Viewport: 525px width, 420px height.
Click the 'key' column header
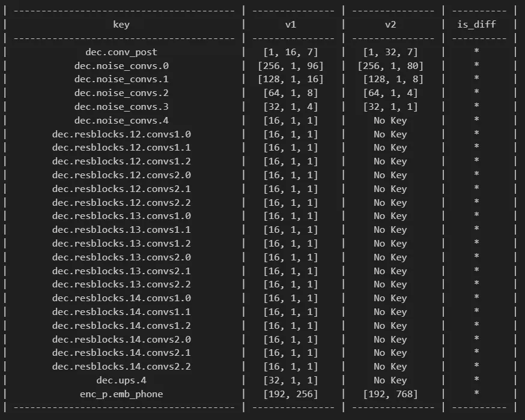tap(121, 25)
